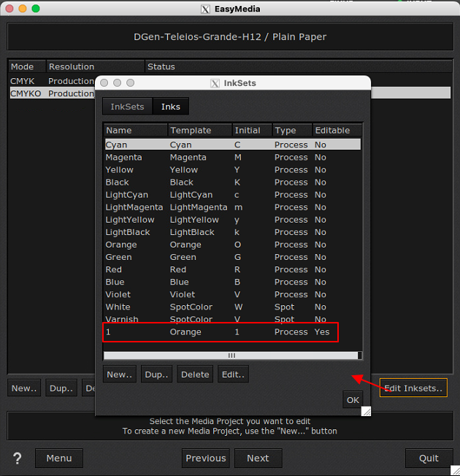Quit the EasyMedia application
460x476 pixels.
[x=429, y=458]
